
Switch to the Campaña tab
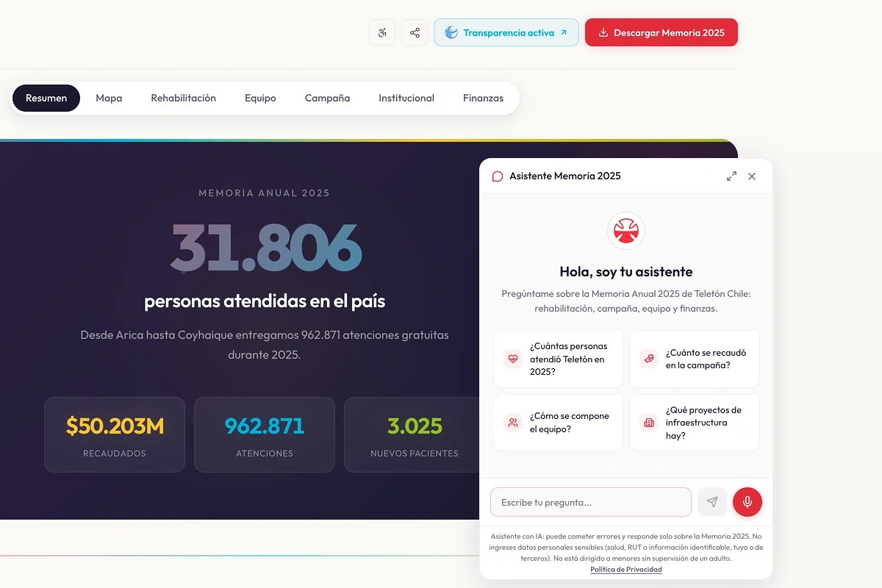tap(327, 98)
